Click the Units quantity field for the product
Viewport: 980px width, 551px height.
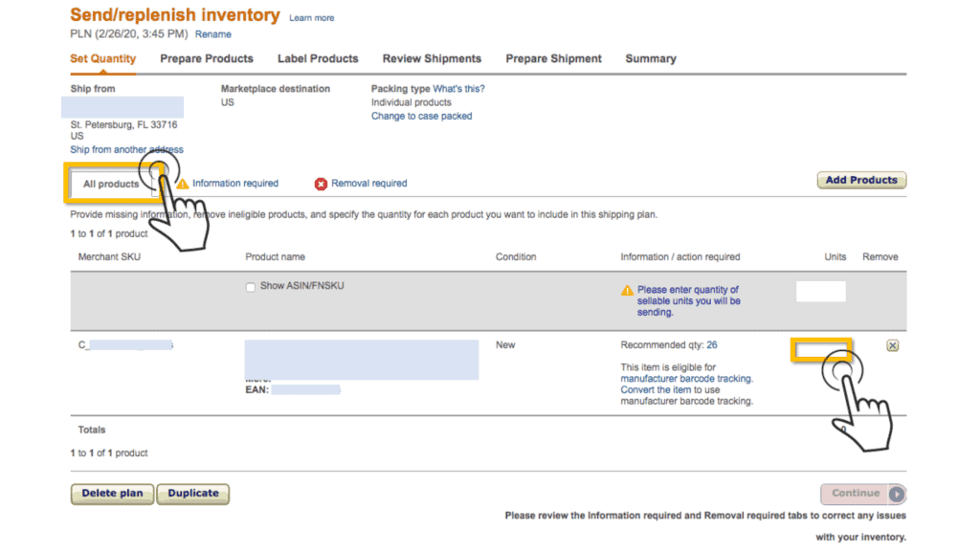coord(821,350)
